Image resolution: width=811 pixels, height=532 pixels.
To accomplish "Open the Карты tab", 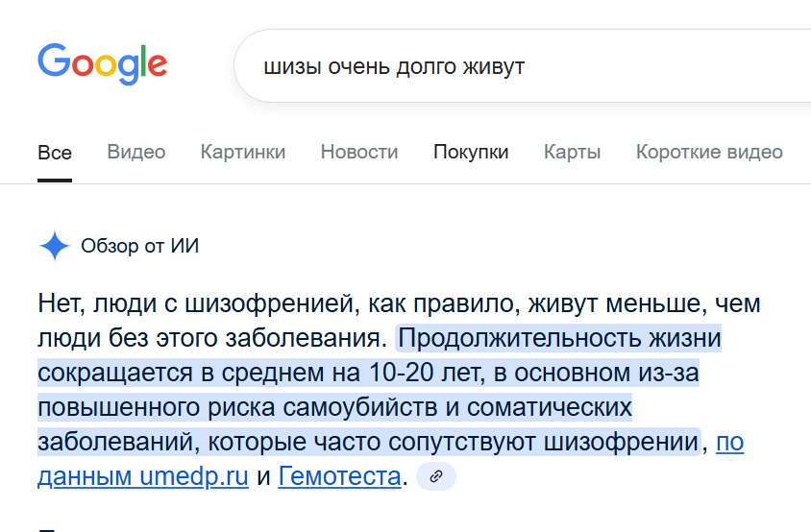I will tap(572, 152).
